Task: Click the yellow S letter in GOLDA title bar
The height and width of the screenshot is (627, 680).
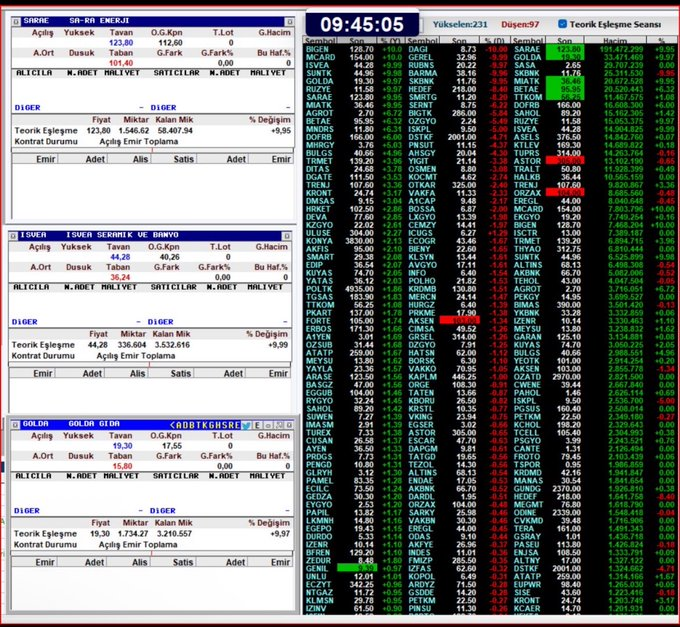Action: 225,425
